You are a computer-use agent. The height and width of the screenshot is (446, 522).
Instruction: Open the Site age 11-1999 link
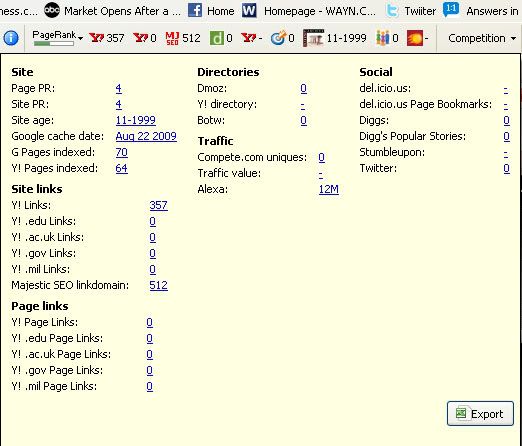[x=136, y=120]
